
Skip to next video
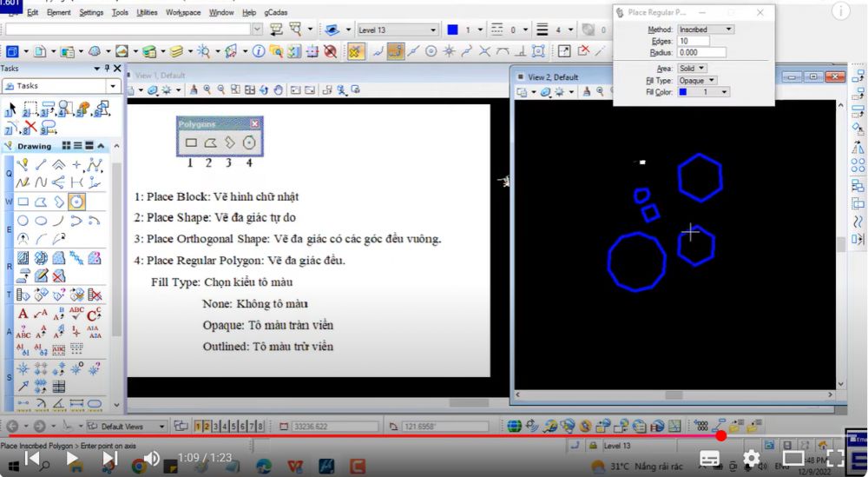coord(109,458)
